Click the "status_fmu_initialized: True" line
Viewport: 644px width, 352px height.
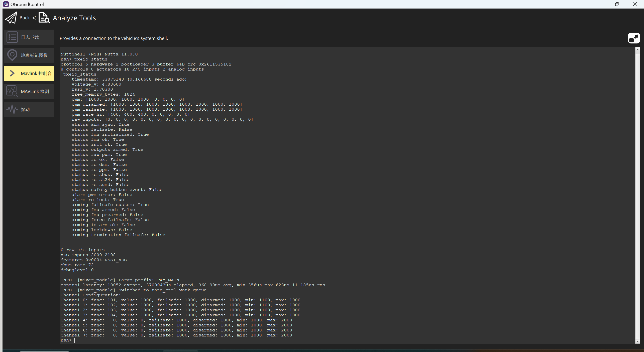(110, 134)
